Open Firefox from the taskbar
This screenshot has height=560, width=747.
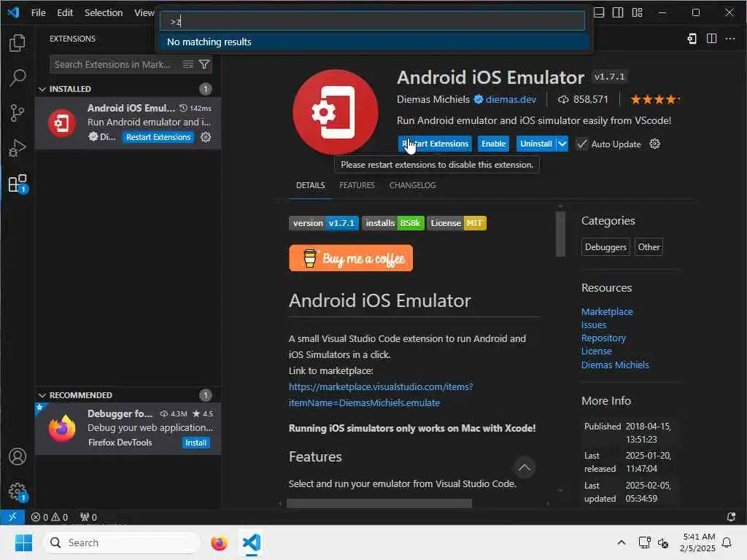(219, 542)
